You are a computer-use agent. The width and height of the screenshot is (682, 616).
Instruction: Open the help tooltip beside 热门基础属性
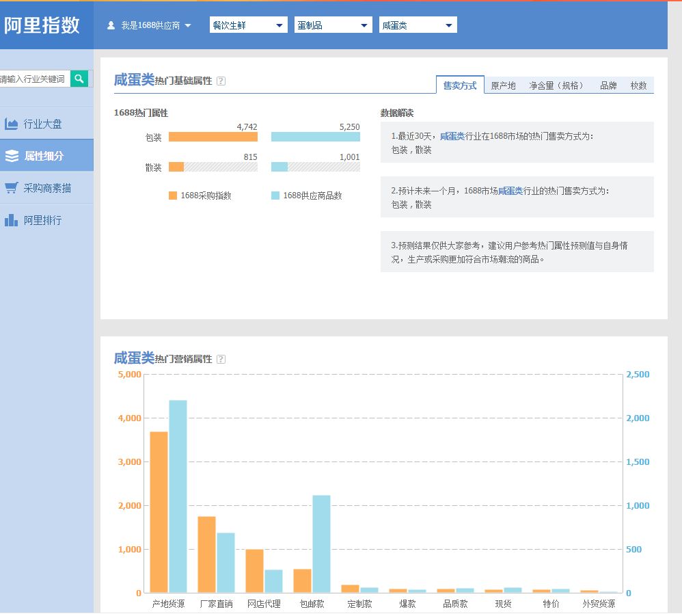coord(221,80)
